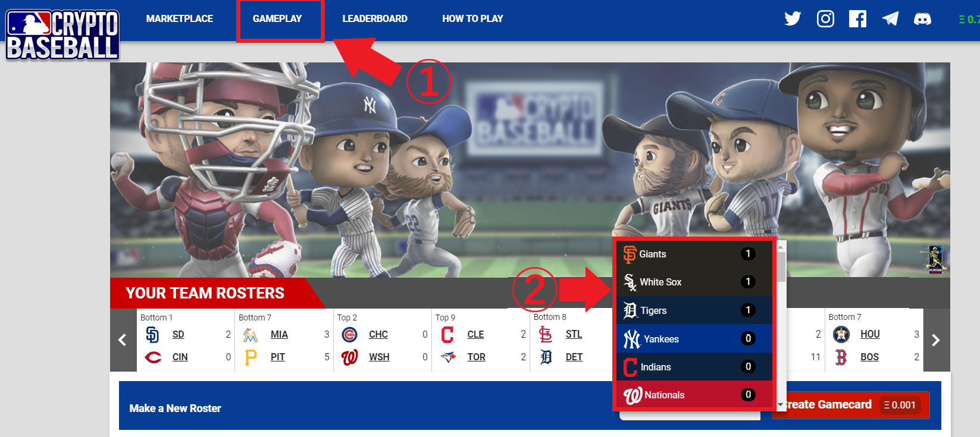The width and height of the screenshot is (980, 437).
Task: Show next games in scoreboard
Action: point(936,340)
